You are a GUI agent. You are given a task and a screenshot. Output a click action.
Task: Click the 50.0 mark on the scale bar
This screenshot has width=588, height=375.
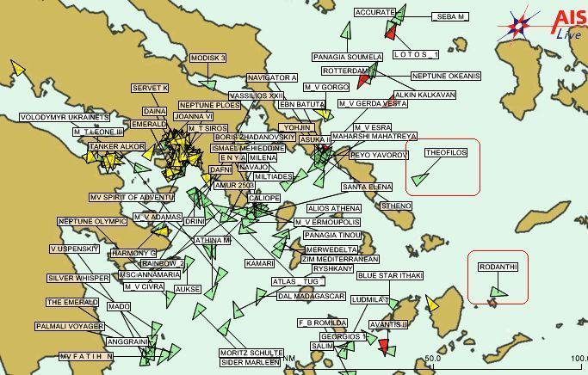(x=433, y=358)
